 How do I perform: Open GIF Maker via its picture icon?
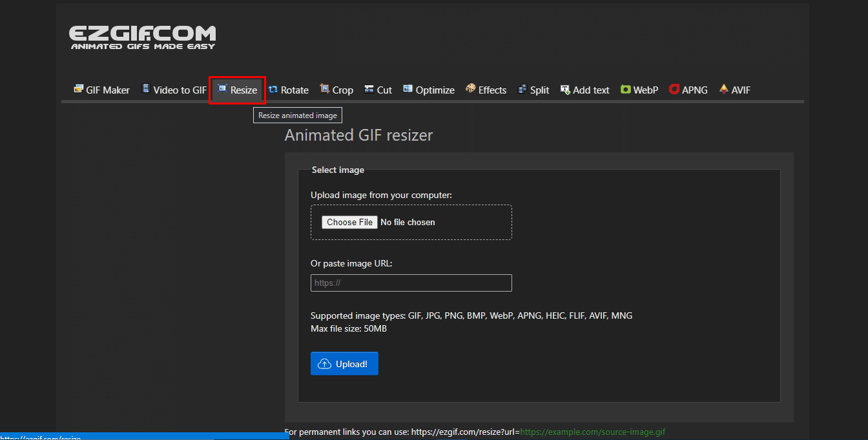pyautogui.click(x=79, y=89)
